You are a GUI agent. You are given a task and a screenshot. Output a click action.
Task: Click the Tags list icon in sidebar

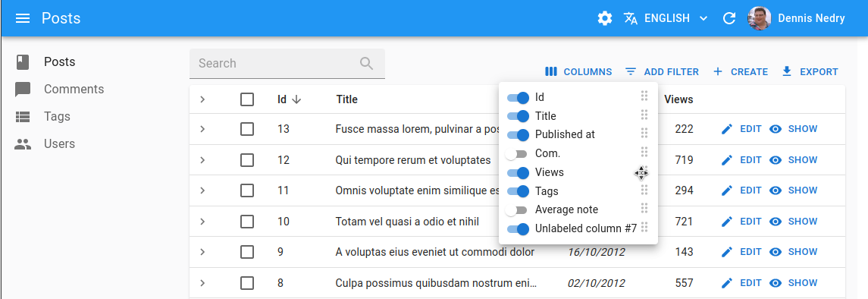22,117
